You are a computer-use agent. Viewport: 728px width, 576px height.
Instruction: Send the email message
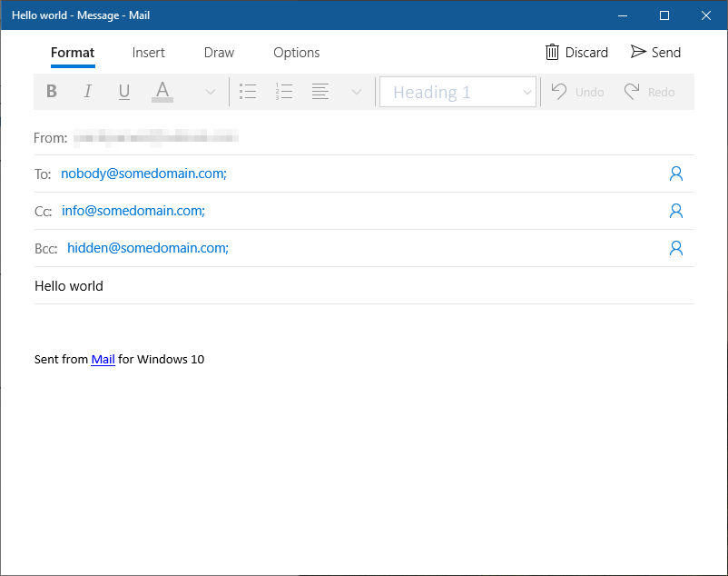pyautogui.click(x=655, y=53)
